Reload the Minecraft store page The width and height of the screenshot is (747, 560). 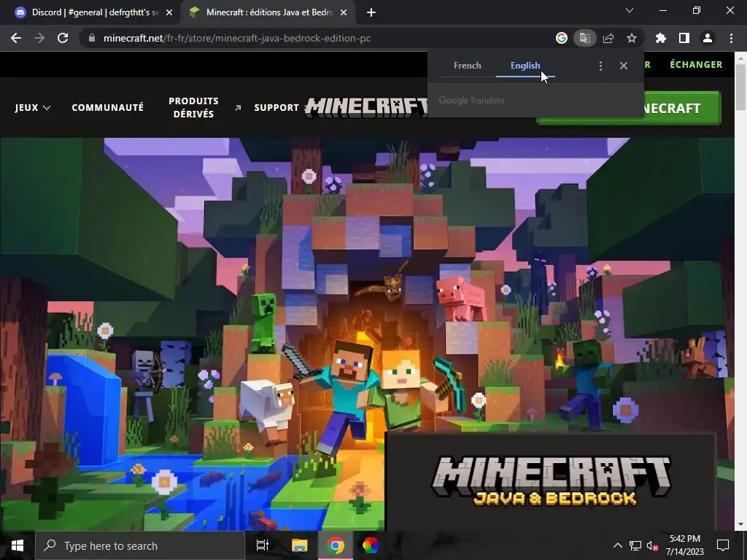pos(63,38)
